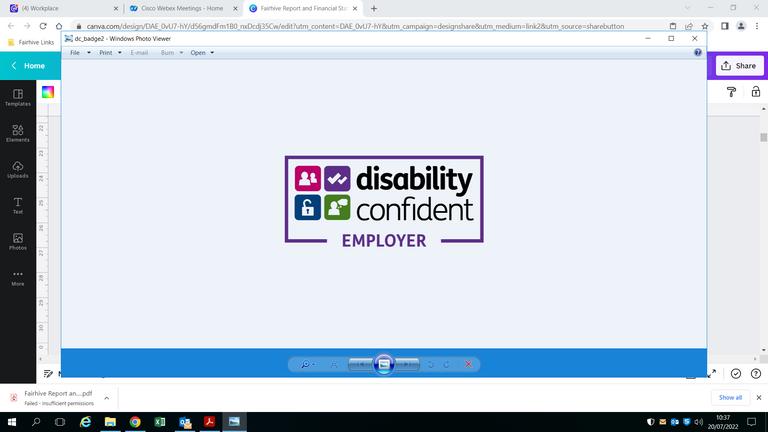The height and width of the screenshot is (432, 768).
Task: Open File Explorer from the taskbar
Action: point(110,422)
